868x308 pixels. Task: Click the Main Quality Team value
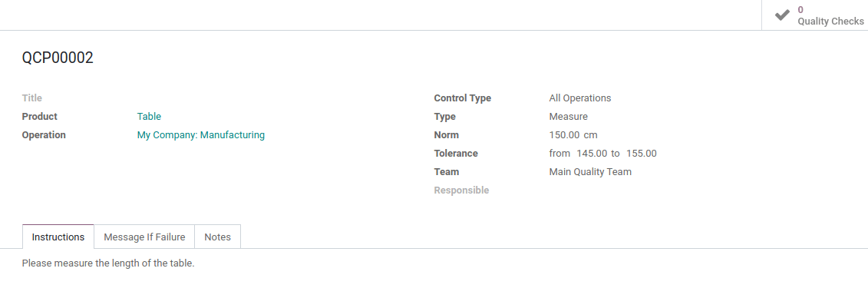[x=590, y=172]
